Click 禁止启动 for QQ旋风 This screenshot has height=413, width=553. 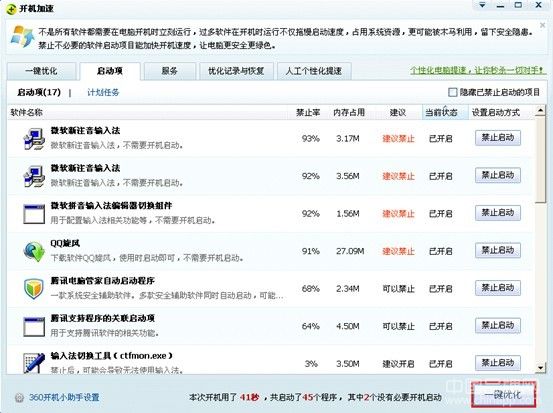[498, 250]
